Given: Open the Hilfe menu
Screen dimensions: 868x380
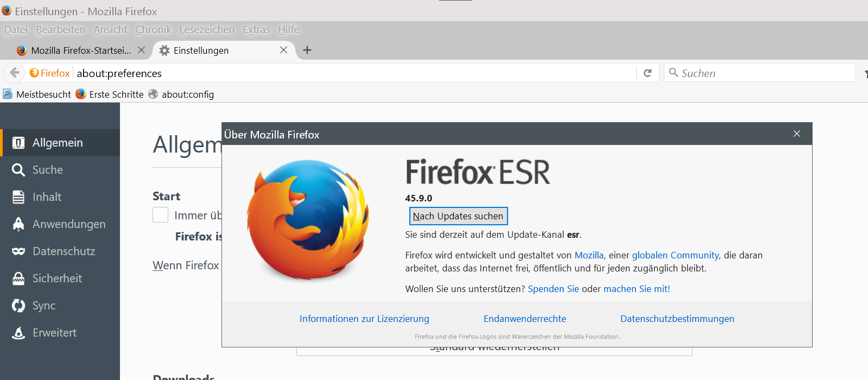Looking at the screenshot, I should point(289,29).
